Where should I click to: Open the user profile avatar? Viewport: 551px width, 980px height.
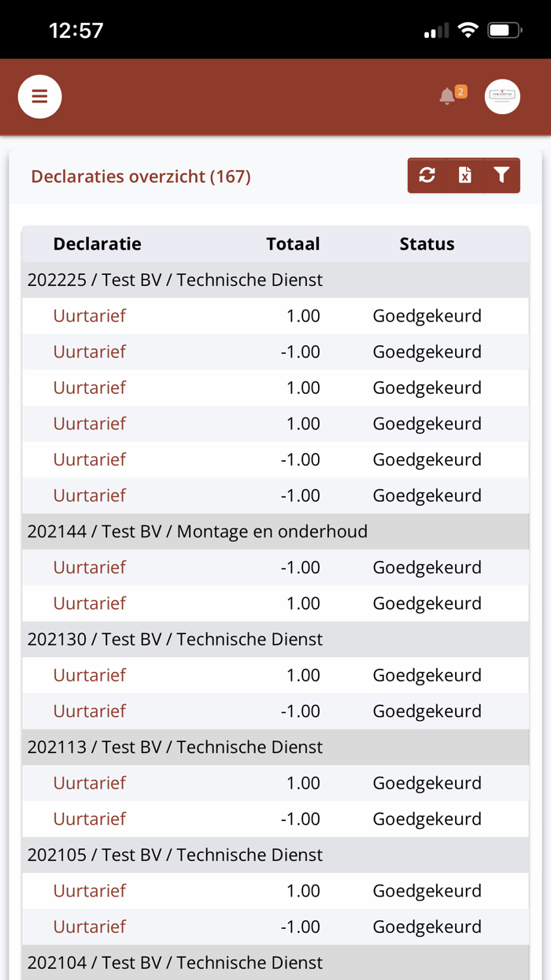(502, 97)
